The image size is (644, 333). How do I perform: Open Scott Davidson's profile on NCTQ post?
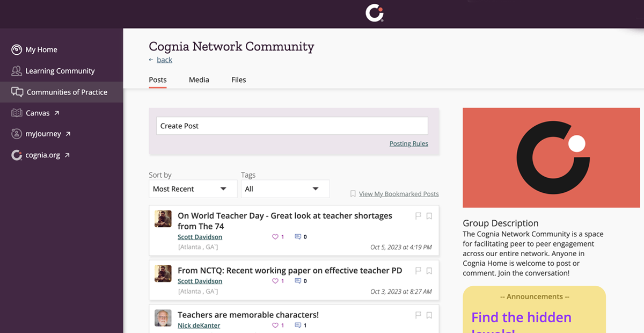pos(200,281)
